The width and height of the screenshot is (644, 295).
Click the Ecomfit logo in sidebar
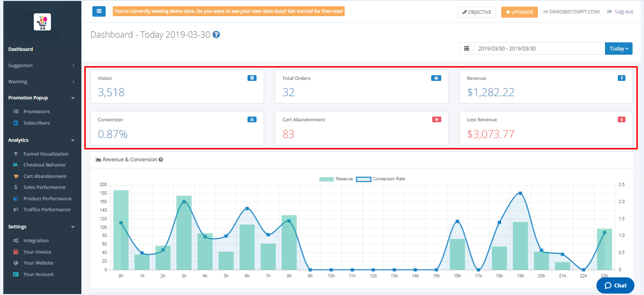[42, 22]
